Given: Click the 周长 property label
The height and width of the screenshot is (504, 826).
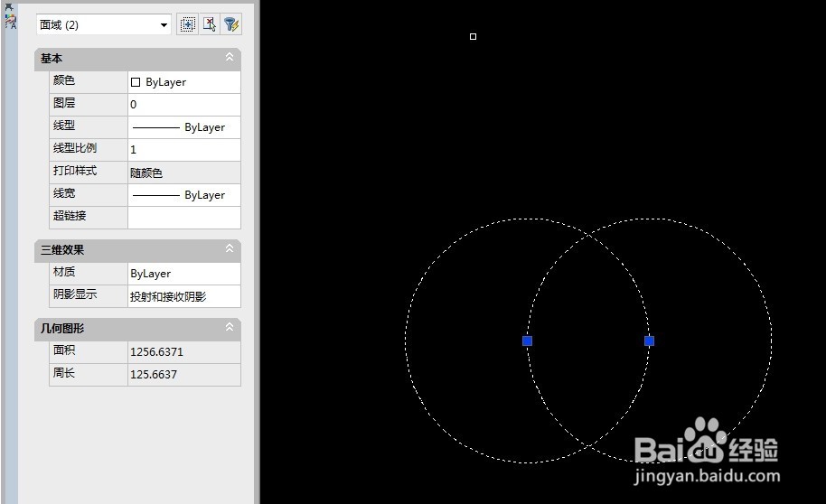Looking at the screenshot, I should [64, 373].
